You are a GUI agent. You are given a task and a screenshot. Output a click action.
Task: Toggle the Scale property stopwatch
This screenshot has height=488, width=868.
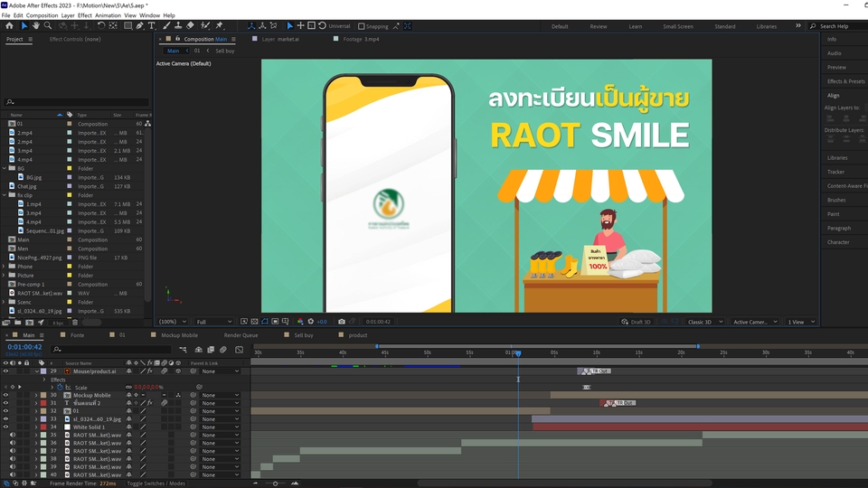(60, 388)
